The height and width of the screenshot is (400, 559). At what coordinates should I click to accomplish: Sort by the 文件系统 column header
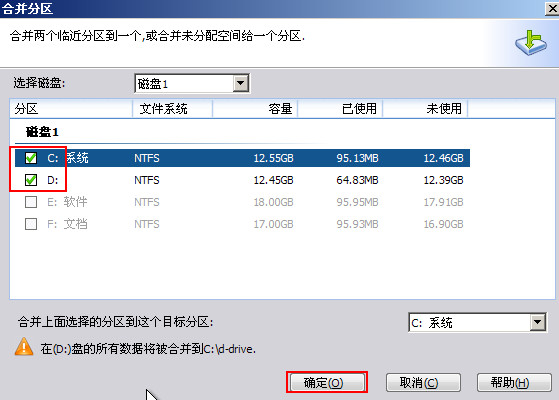coord(173,109)
